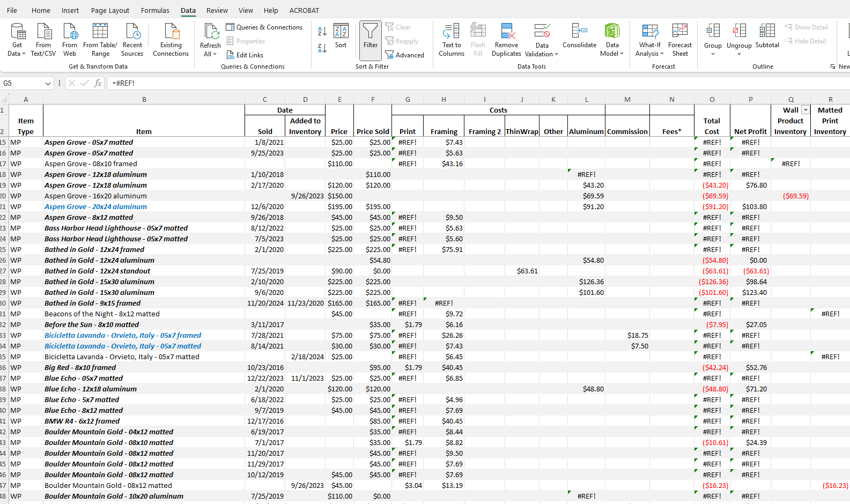Import data From Web
Image resolution: width=850 pixels, height=504 pixels.
click(x=70, y=40)
